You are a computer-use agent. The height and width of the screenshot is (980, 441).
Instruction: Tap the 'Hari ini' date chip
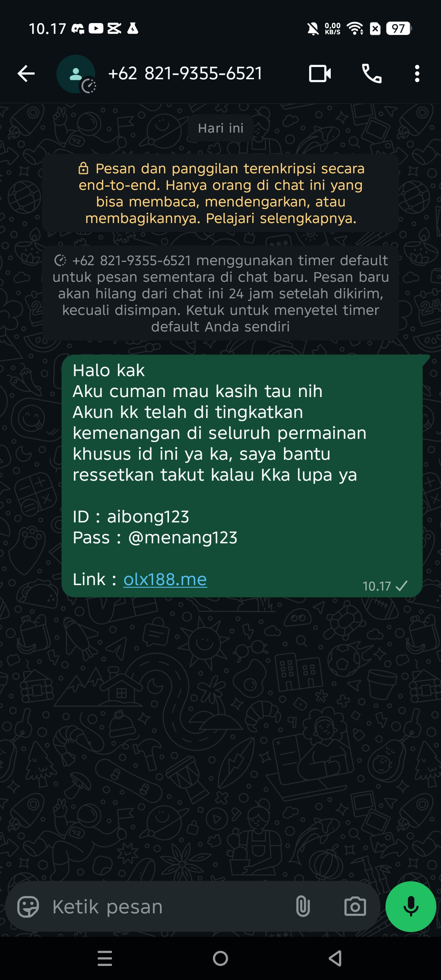221,128
